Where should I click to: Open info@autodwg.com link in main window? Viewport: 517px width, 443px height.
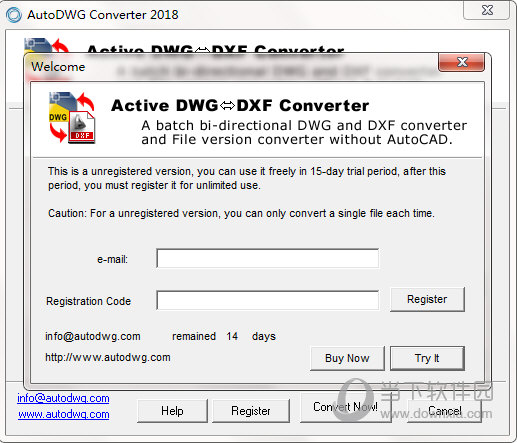coord(63,398)
